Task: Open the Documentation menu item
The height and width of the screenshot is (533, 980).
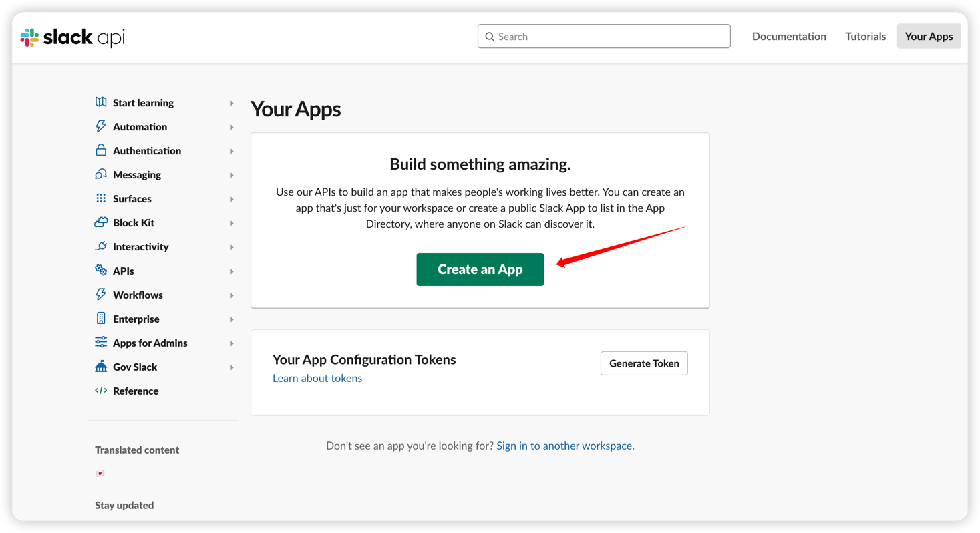Action: [x=789, y=37]
